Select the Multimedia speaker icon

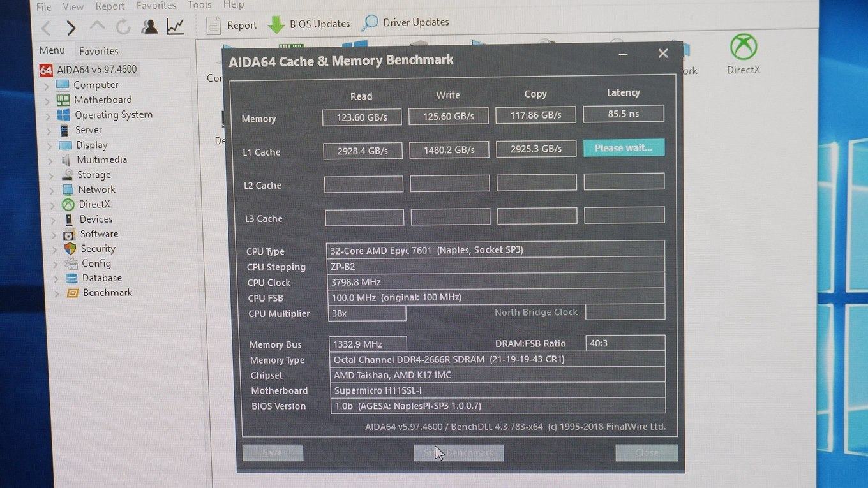coord(66,160)
